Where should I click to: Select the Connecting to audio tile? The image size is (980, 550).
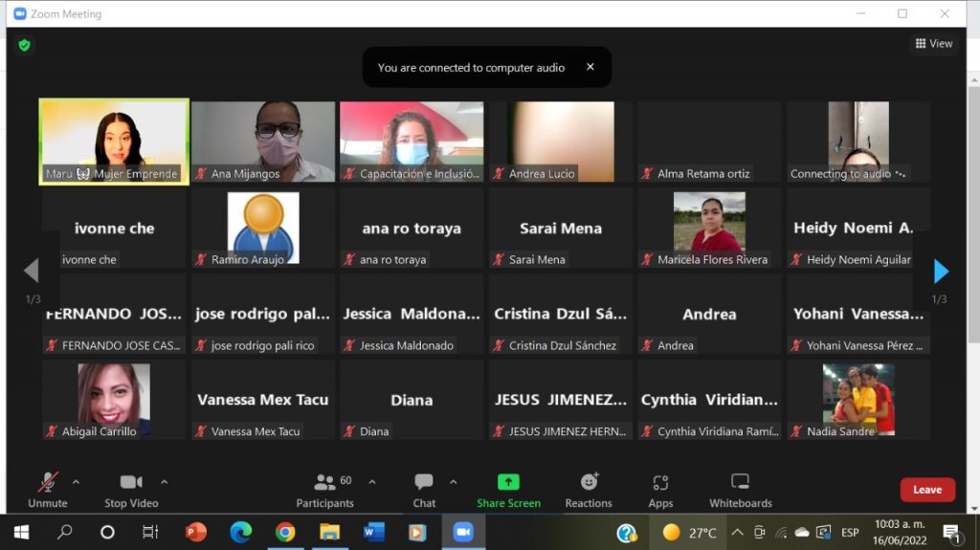pyautogui.click(x=858, y=142)
